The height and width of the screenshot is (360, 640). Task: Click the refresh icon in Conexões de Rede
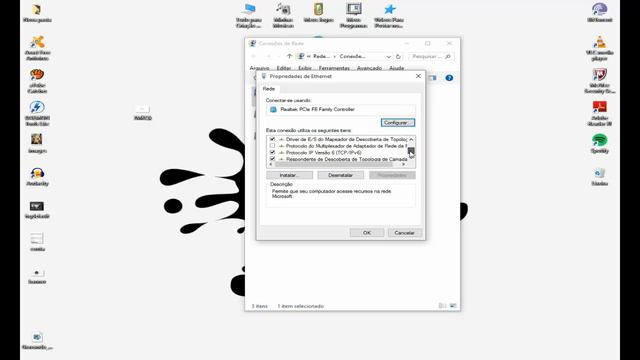tap(398, 56)
